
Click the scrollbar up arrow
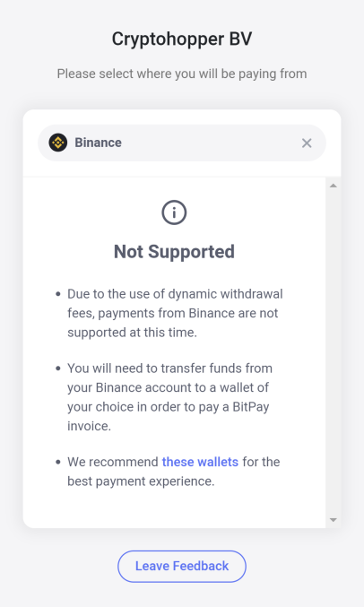333,186
